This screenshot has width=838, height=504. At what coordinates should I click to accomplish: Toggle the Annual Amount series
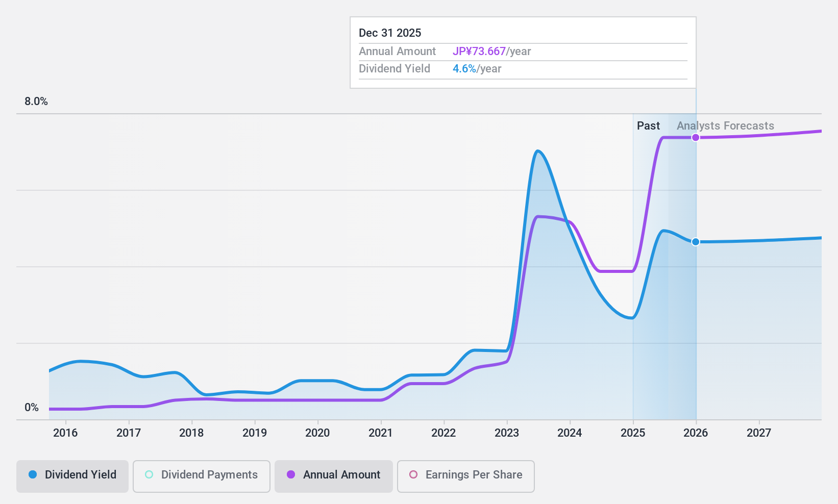click(x=334, y=476)
